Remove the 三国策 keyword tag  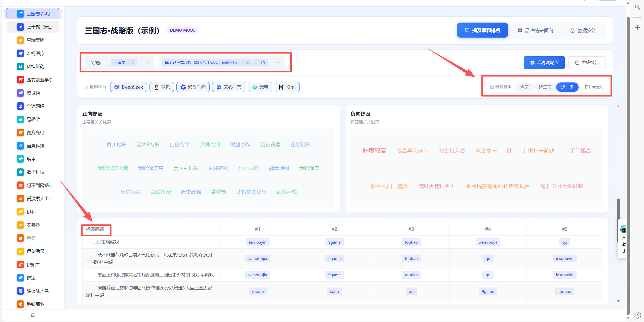point(133,63)
